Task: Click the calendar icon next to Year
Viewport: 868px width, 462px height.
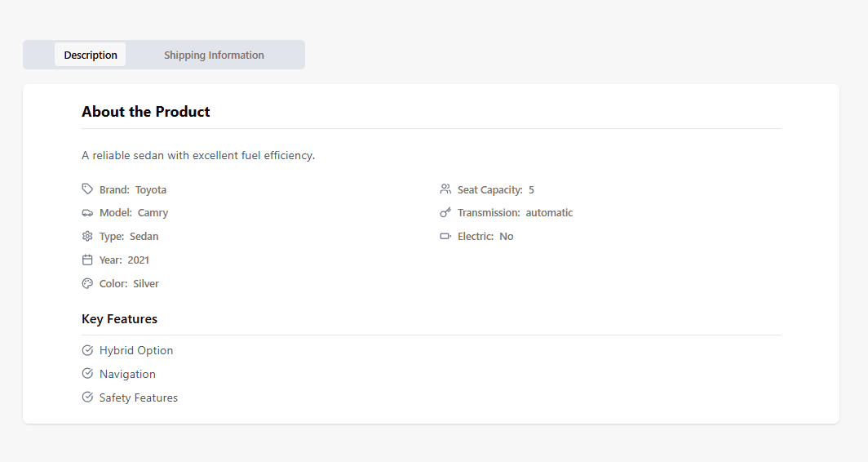Action: (87, 260)
